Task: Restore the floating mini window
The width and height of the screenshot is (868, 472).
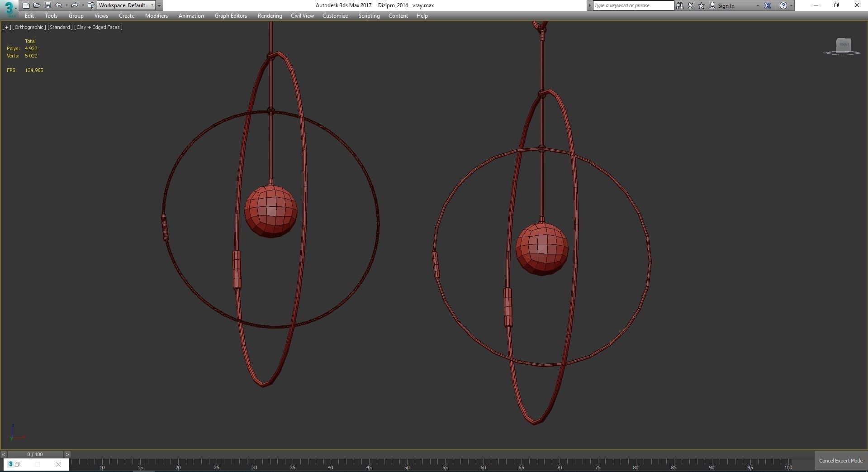Action: 17,464
